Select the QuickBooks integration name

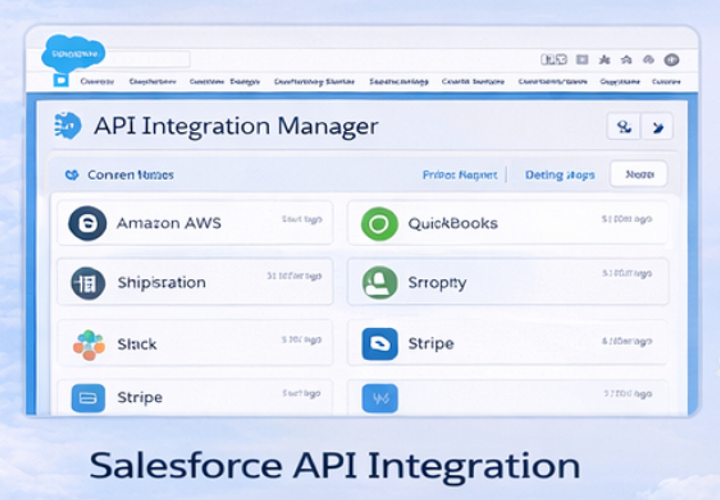[x=453, y=224]
